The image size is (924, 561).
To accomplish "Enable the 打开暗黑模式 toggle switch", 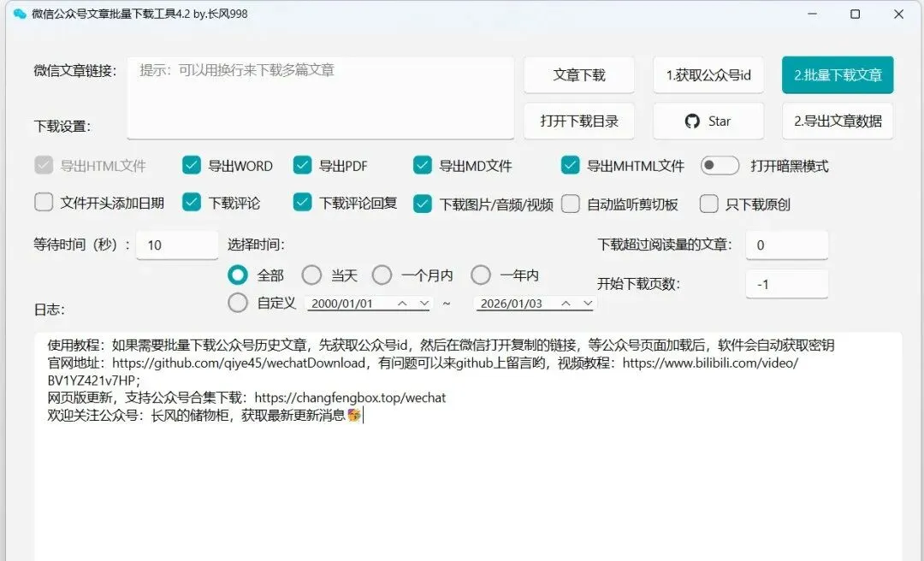I will [x=720, y=166].
